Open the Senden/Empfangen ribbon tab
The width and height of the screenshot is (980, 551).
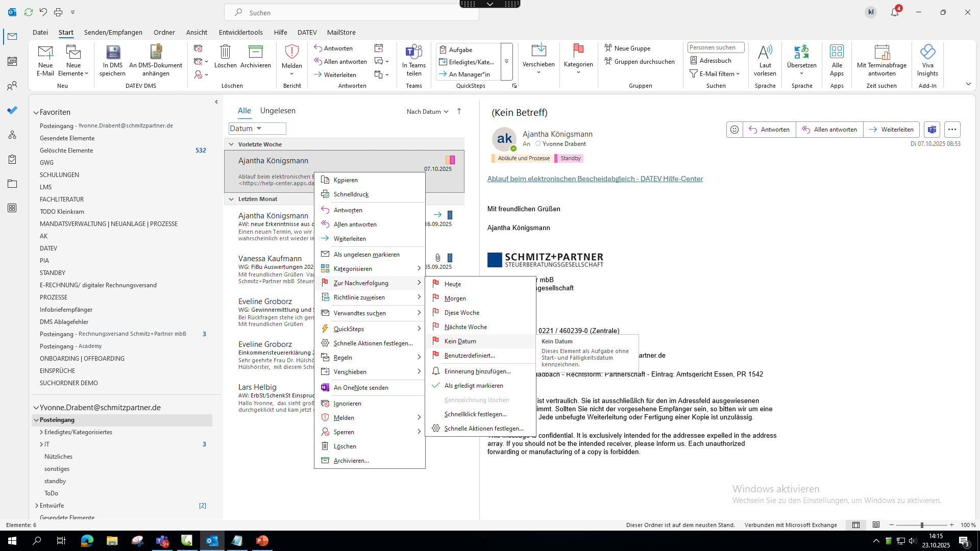113,32
